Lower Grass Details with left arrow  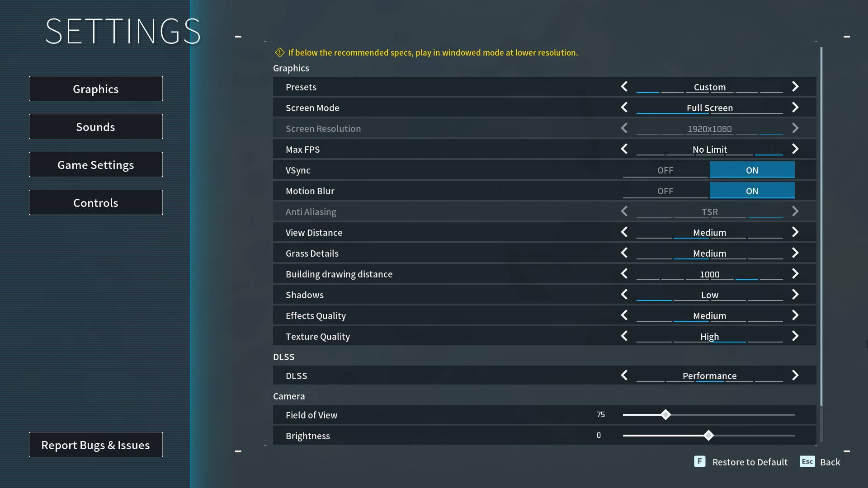pyautogui.click(x=624, y=253)
